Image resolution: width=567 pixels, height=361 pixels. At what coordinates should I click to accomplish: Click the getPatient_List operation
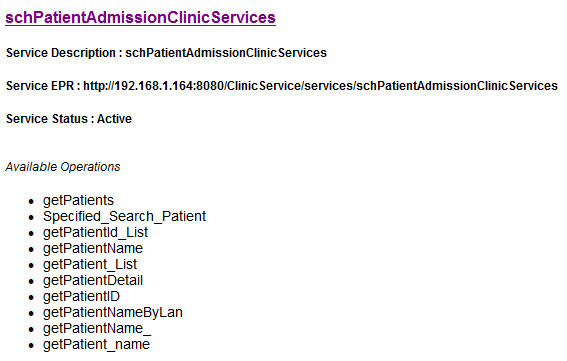pyautogui.click(x=90, y=264)
